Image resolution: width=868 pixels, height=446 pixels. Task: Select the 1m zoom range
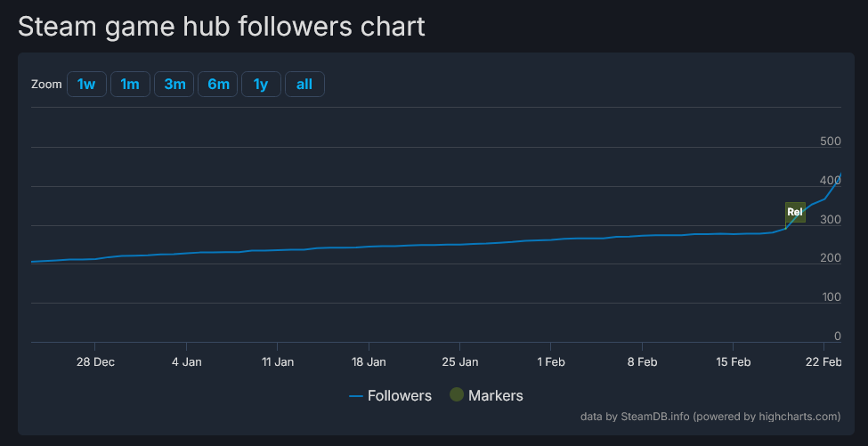pyautogui.click(x=130, y=85)
